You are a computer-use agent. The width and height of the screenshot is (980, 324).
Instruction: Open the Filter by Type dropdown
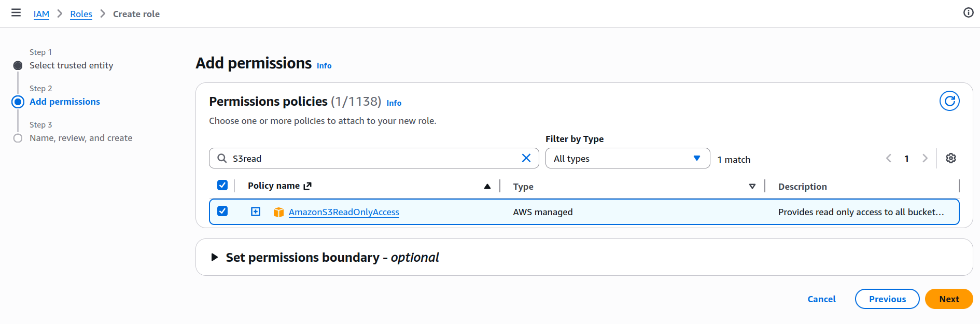pos(627,159)
